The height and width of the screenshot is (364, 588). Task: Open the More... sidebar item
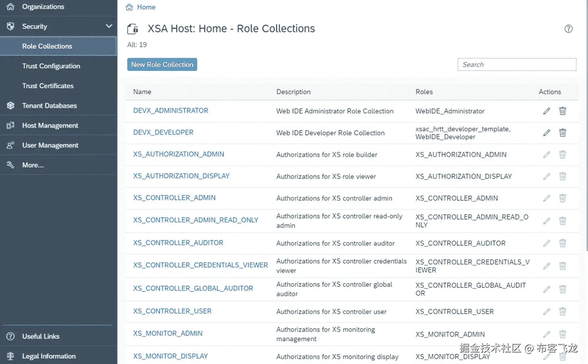pyautogui.click(x=33, y=165)
